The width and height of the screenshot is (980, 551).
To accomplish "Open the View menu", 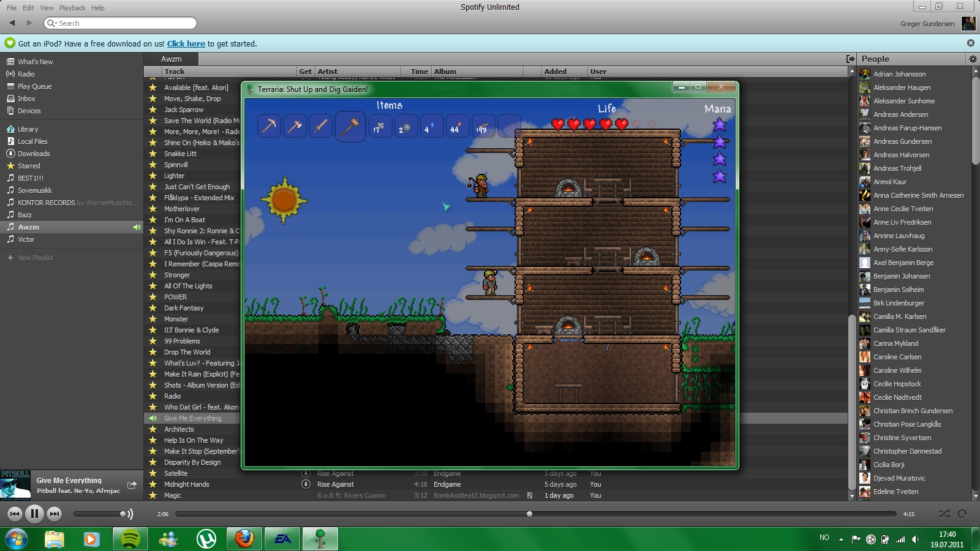I will (x=47, y=8).
